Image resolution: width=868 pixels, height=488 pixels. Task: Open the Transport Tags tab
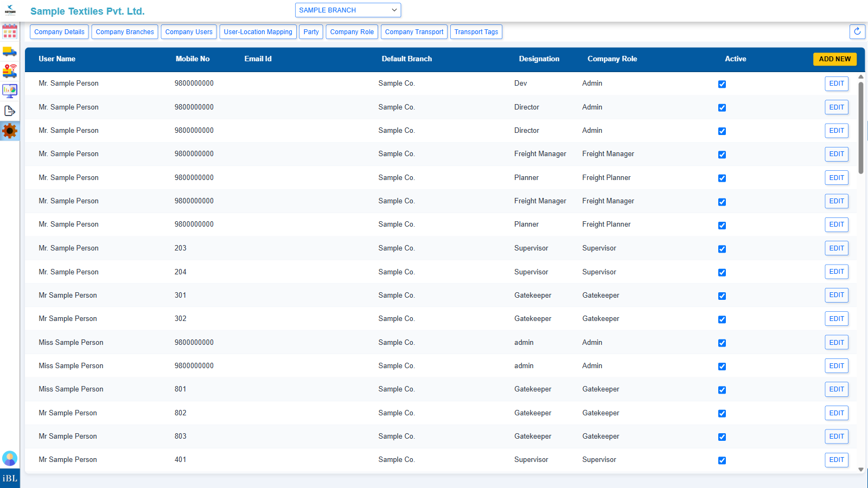[476, 32]
